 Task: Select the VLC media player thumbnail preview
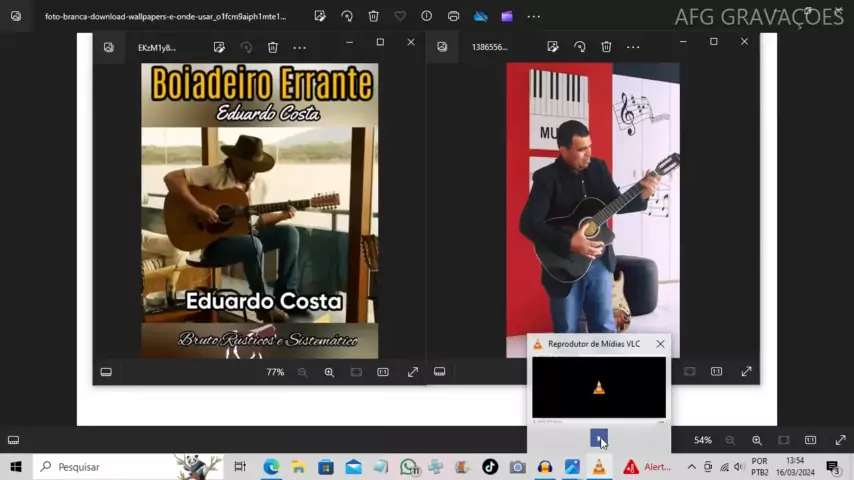599,387
